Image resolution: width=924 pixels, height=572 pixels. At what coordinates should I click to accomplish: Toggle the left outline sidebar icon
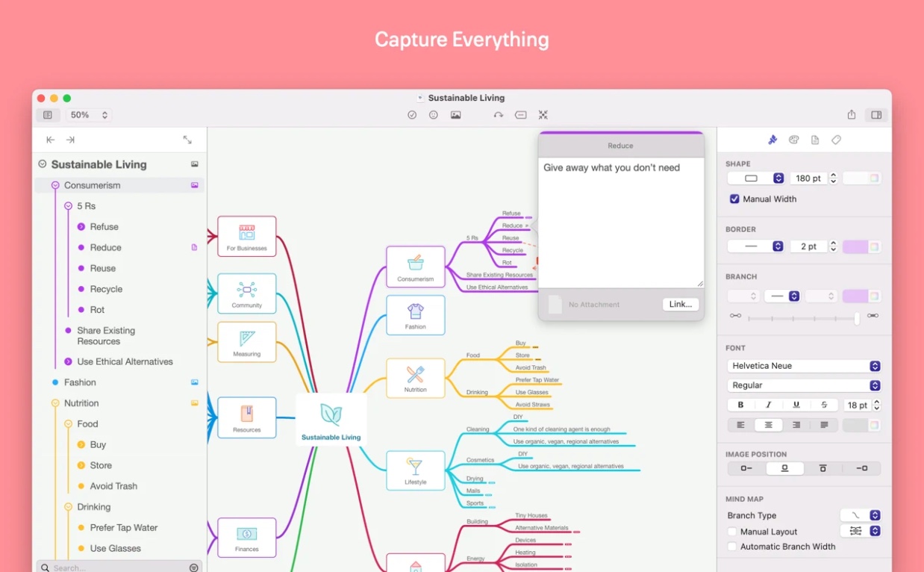pyautogui.click(x=48, y=115)
